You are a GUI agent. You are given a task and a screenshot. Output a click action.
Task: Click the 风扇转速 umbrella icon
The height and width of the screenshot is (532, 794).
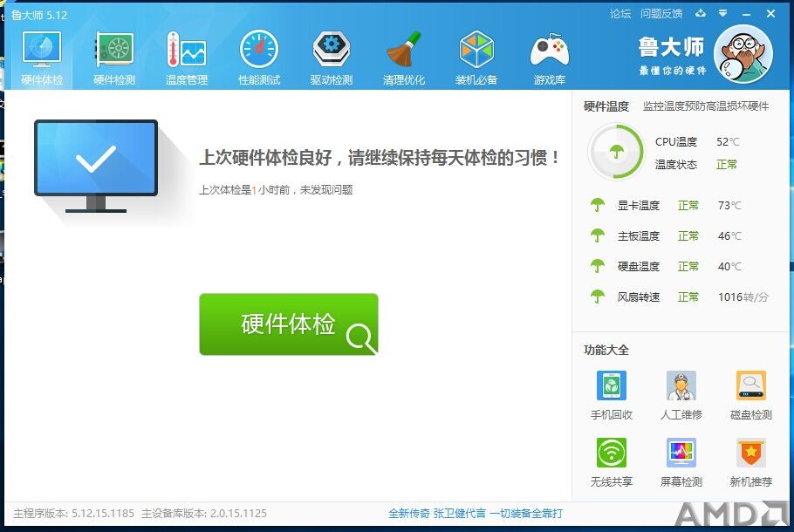[598, 297]
